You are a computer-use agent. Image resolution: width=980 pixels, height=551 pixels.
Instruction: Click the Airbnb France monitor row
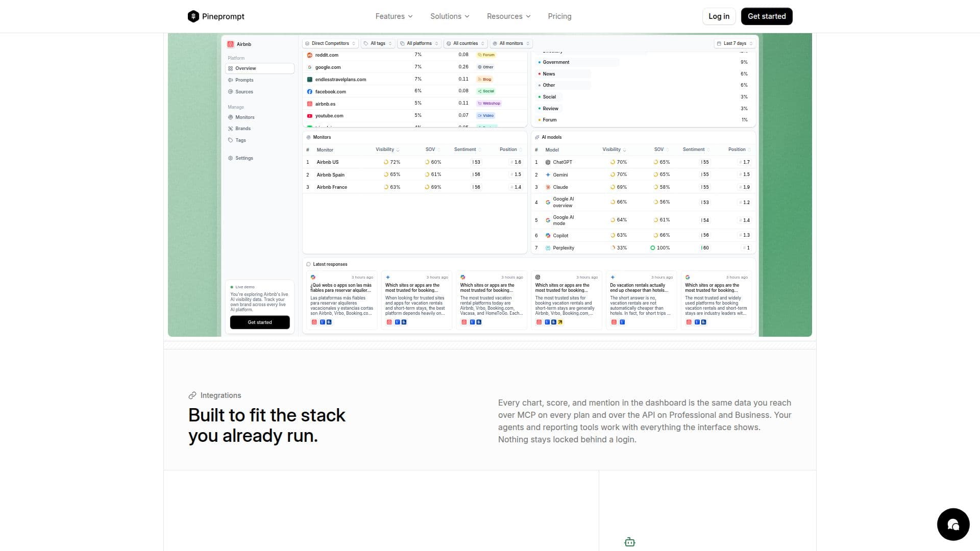point(415,187)
